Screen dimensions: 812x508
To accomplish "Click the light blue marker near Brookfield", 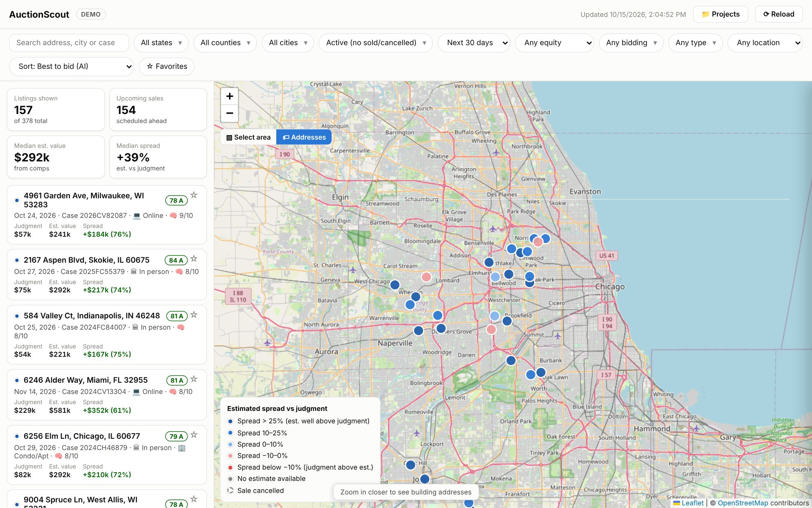I will (495, 316).
